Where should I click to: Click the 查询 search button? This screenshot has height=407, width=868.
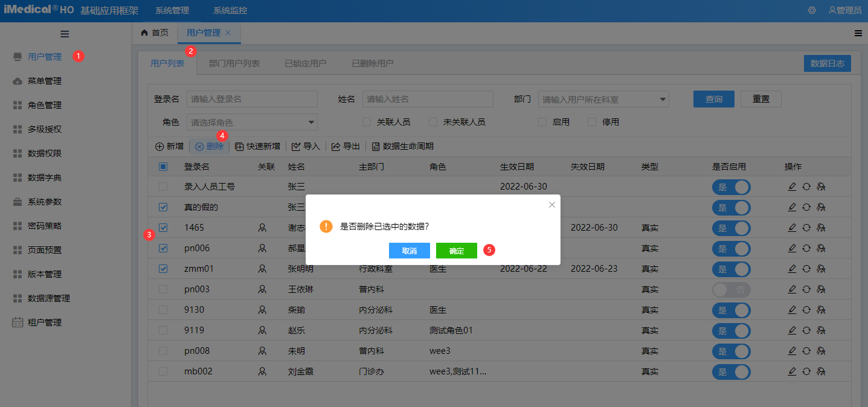(x=713, y=98)
